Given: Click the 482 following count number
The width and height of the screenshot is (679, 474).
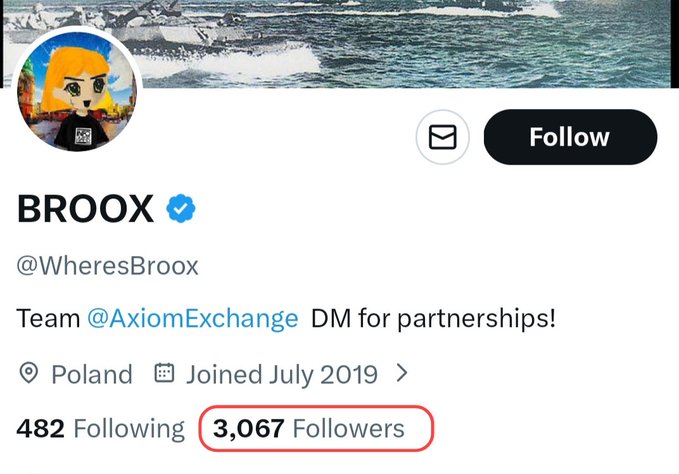Looking at the screenshot, I should pos(40,429).
